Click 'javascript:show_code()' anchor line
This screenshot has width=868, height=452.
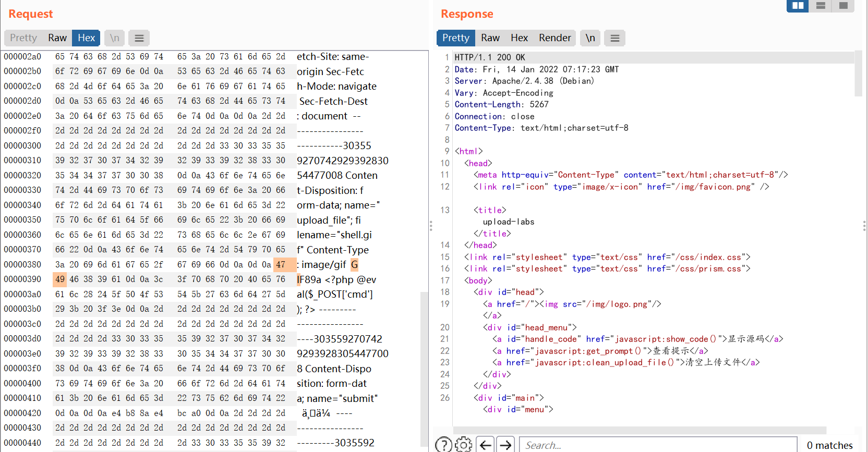click(637, 339)
